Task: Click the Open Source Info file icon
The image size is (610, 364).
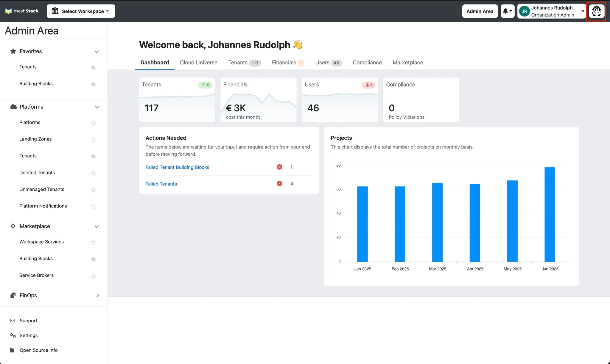Action: point(12,350)
